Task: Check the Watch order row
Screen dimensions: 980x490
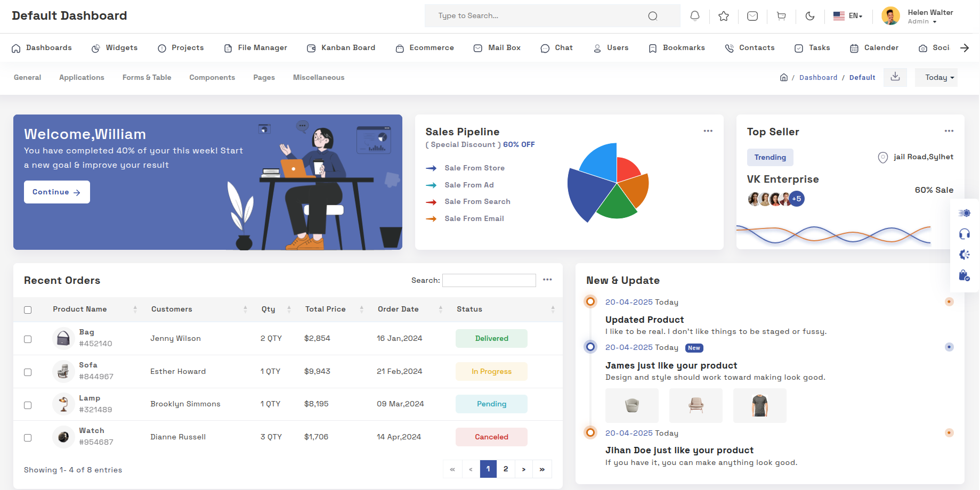Action: (x=28, y=438)
